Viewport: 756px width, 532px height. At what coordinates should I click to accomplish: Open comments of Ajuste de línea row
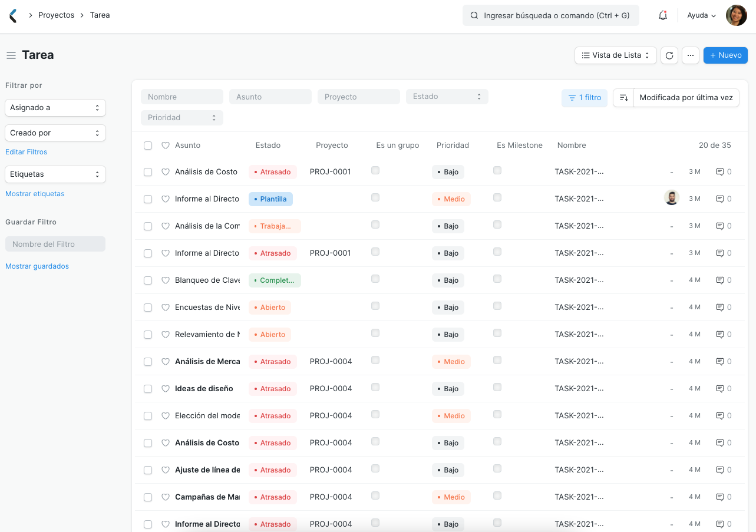click(x=724, y=470)
